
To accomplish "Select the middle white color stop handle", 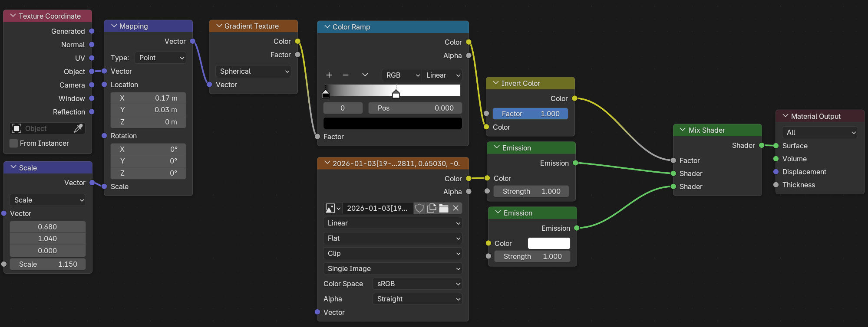I will [396, 94].
